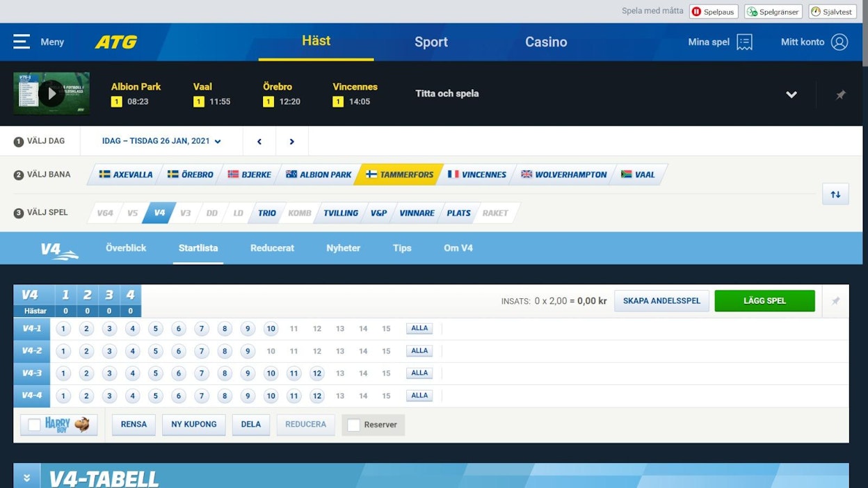
Task: Enable the Harry Boy checkbox
Action: [34, 425]
